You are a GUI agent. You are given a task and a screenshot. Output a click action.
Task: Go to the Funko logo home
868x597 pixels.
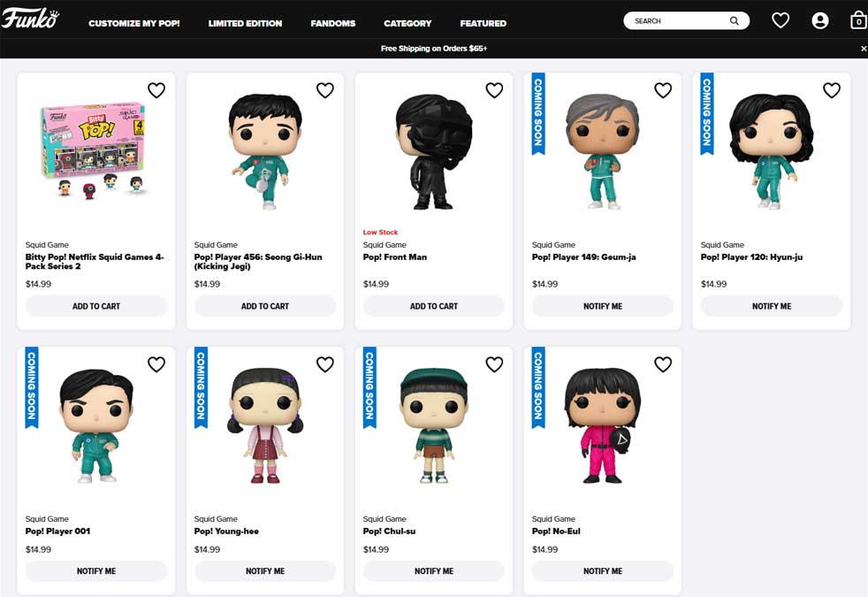coord(29,19)
